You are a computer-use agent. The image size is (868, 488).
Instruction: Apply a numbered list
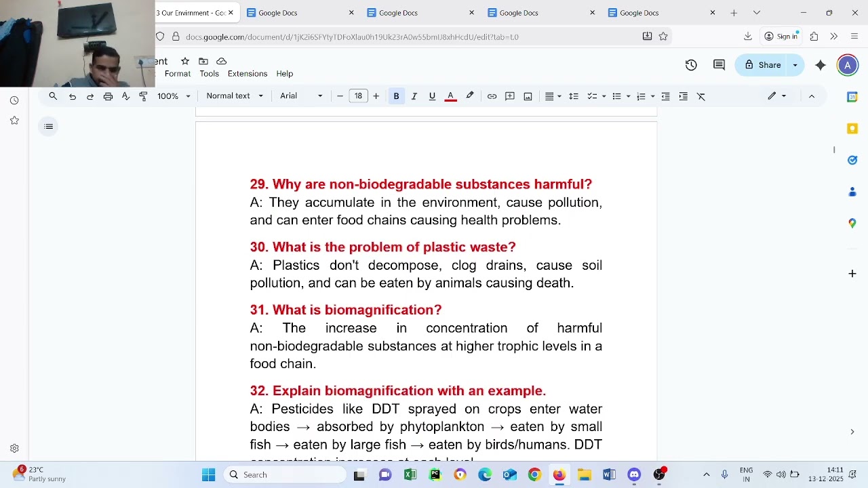pyautogui.click(x=641, y=96)
